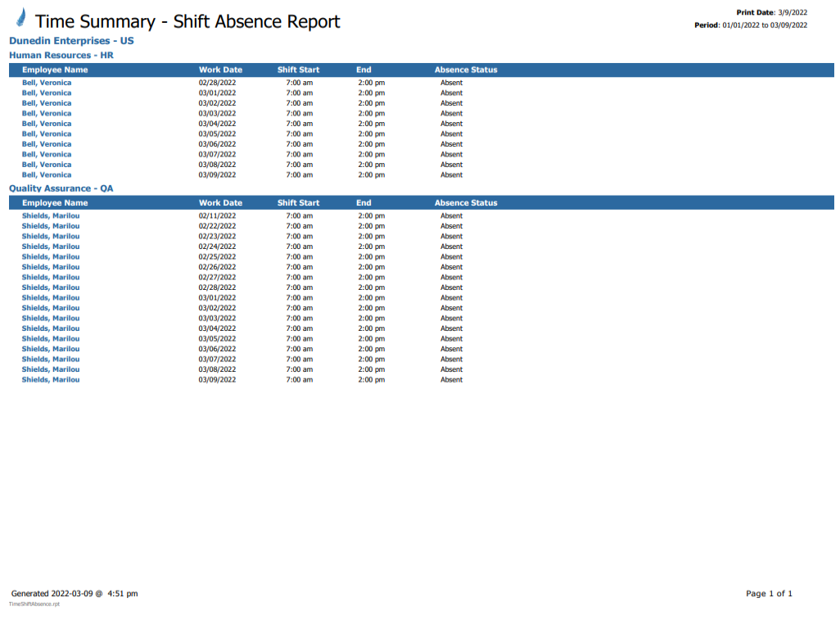Open Bell, Veronica link for the 02/28/2022 row

(x=47, y=83)
